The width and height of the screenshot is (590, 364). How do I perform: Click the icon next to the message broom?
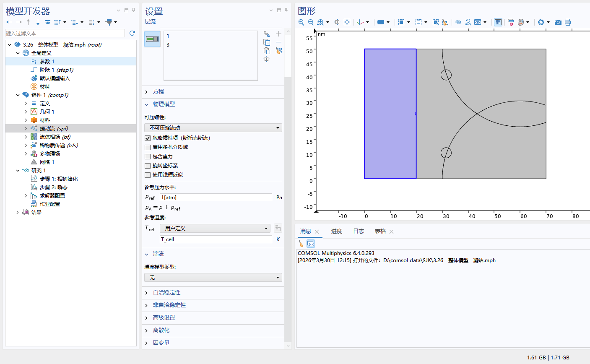tap(311, 243)
